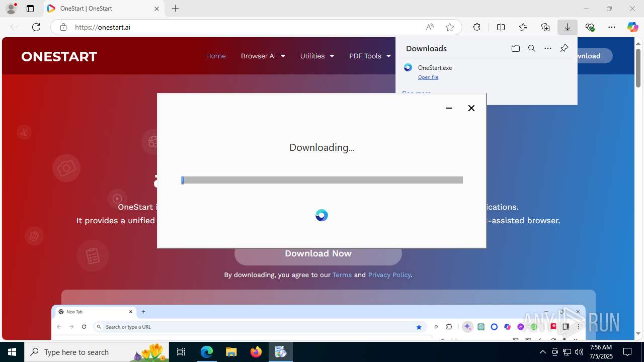This screenshot has height=362, width=644.
Task: Open Browser essentials icon
Action: tap(590, 27)
